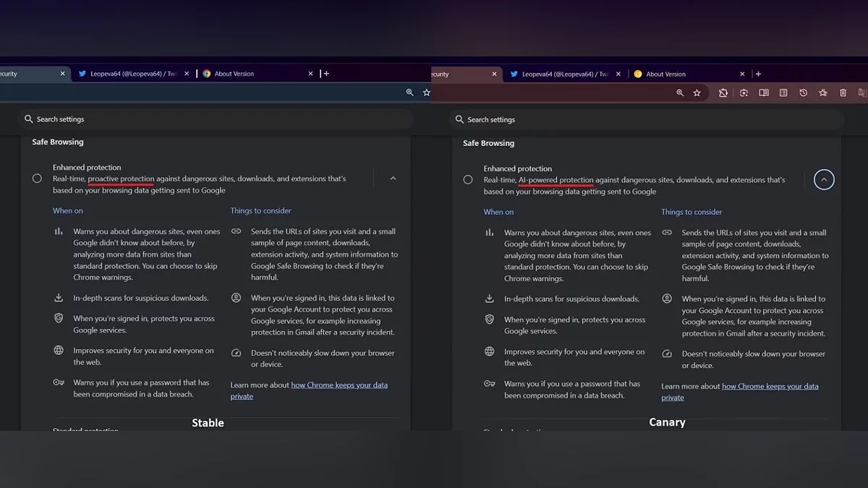The height and width of the screenshot is (488, 868).
Task: Click the Search settings field in Stable window
Action: [217, 119]
